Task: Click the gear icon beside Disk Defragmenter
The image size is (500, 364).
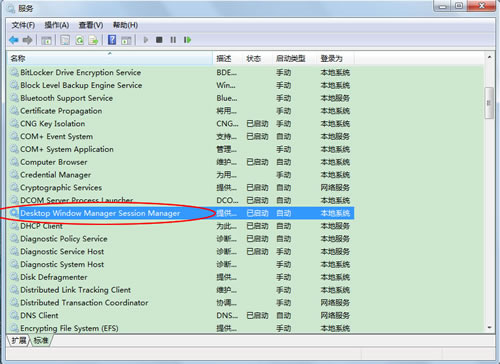Action: (14, 277)
